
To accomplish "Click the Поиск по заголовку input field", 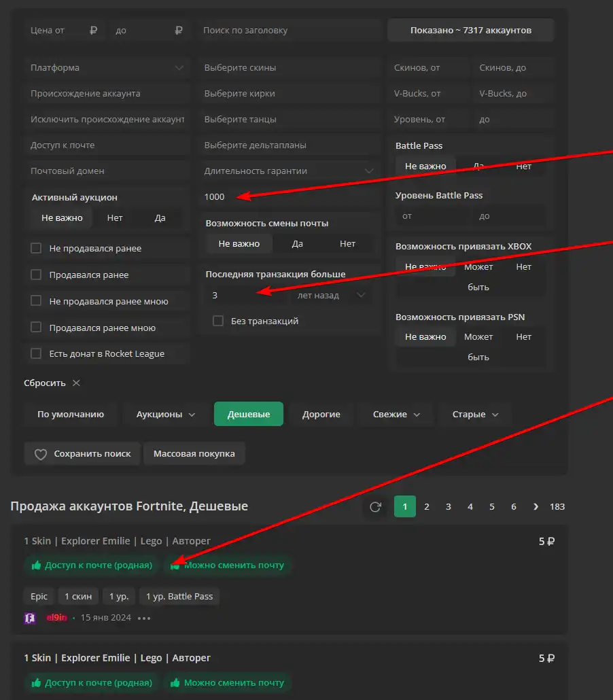I will [x=289, y=31].
